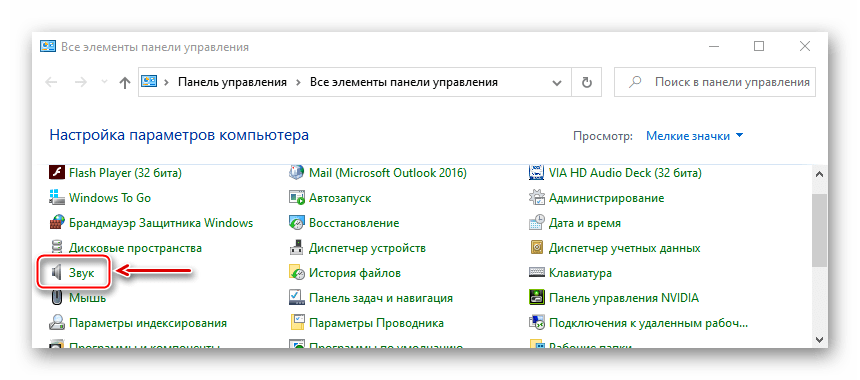Open the Диспетчер устройств link
Image resolution: width=860 pixels, height=380 pixels.
point(367,248)
